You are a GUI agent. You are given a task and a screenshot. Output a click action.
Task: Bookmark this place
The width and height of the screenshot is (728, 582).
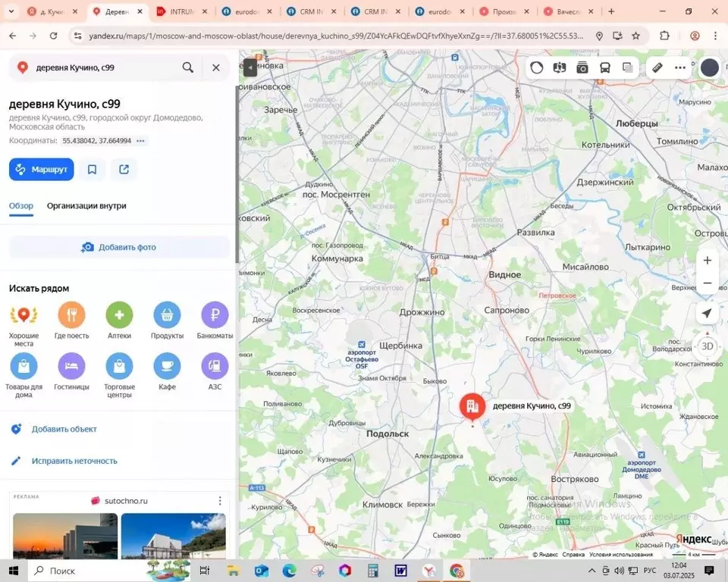coord(92,170)
